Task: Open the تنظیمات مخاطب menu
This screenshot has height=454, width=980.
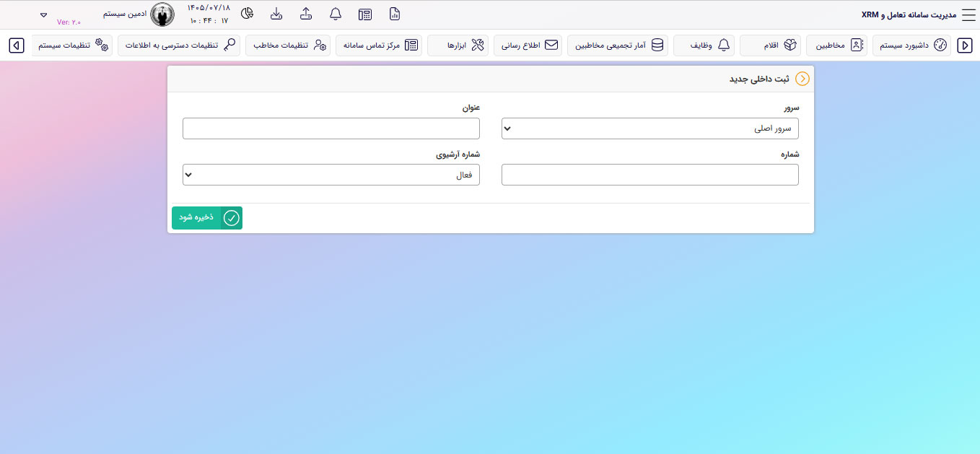Action: tap(288, 45)
